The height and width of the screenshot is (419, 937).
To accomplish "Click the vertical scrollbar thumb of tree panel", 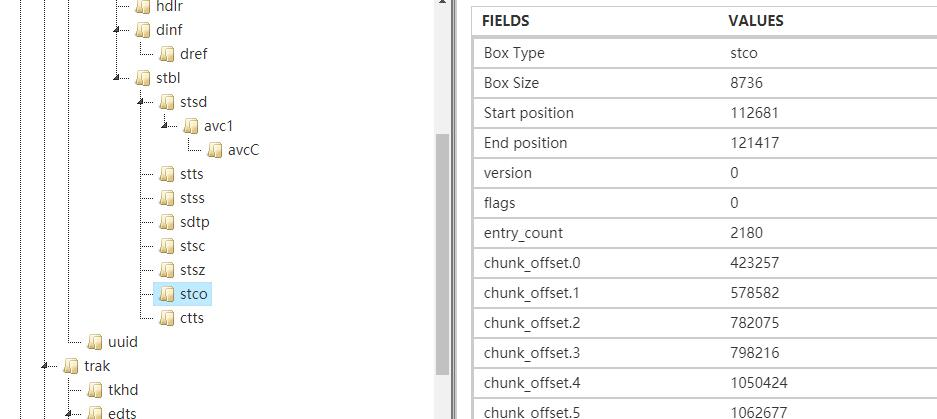I will pos(442,254).
